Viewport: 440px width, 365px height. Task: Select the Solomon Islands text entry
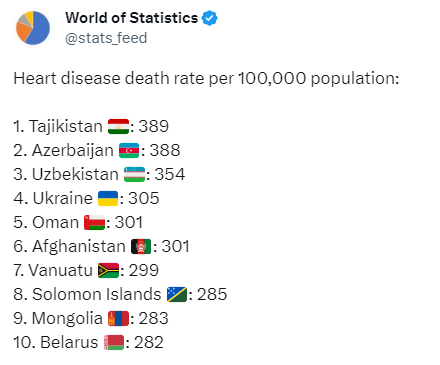120,294
